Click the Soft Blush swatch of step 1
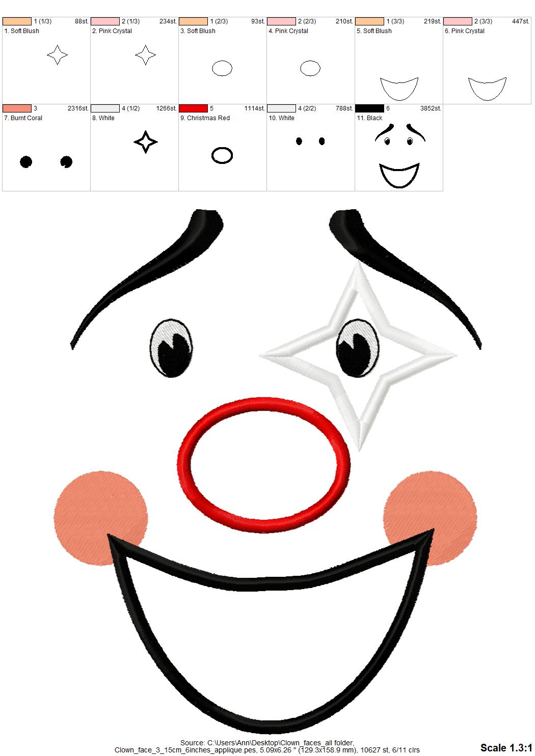This screenshot has width=535, height=756. pyautogui.click(x=17, y=21)
